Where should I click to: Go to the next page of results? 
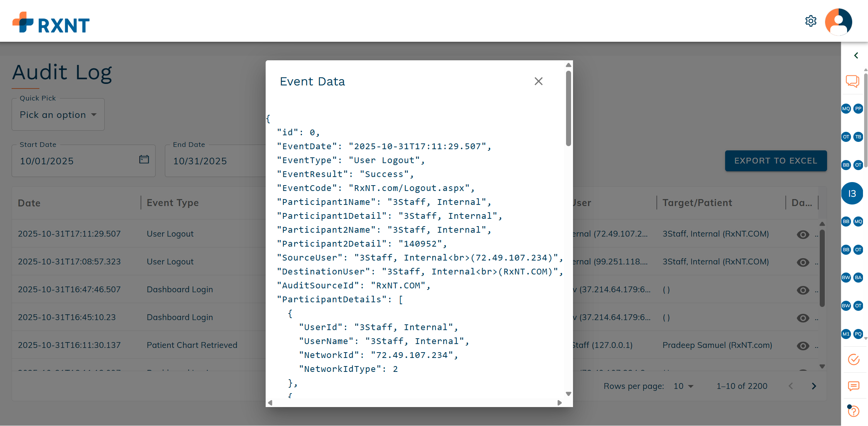(x=814, y=386)
